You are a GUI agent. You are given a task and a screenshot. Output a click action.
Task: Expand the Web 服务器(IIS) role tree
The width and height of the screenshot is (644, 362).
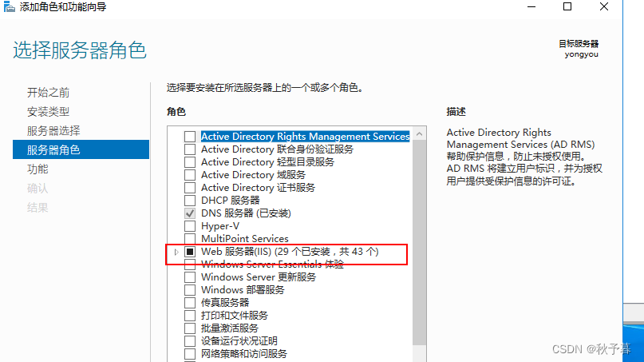pyautogui.click(x=176, y=252)
